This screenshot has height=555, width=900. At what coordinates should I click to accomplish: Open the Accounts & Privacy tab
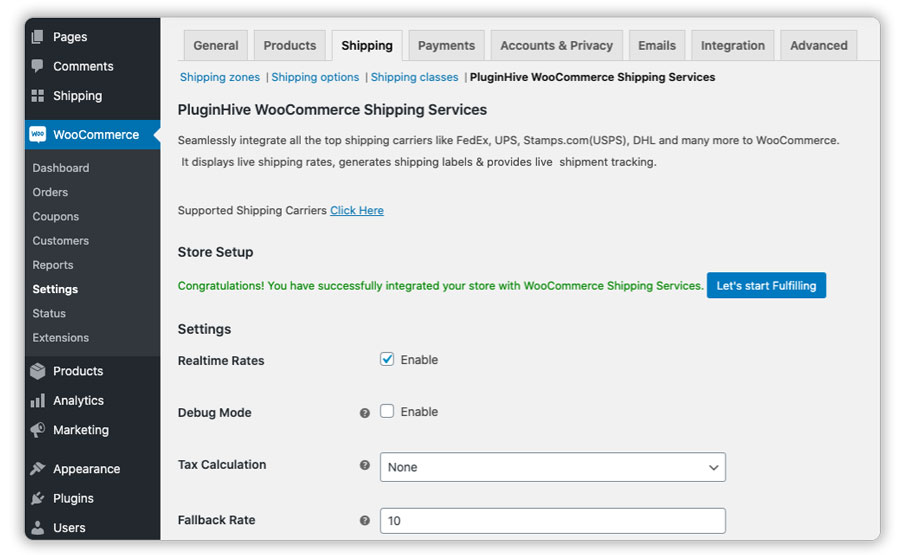[557, 45]
